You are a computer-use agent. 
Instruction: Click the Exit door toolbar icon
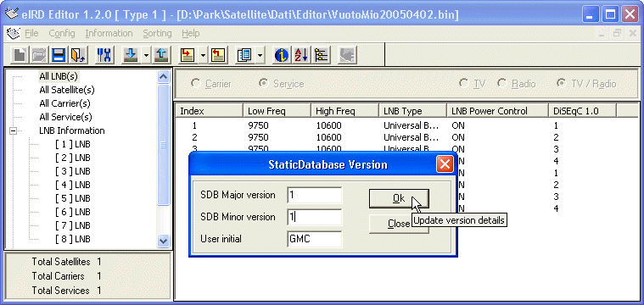[78, 55]
